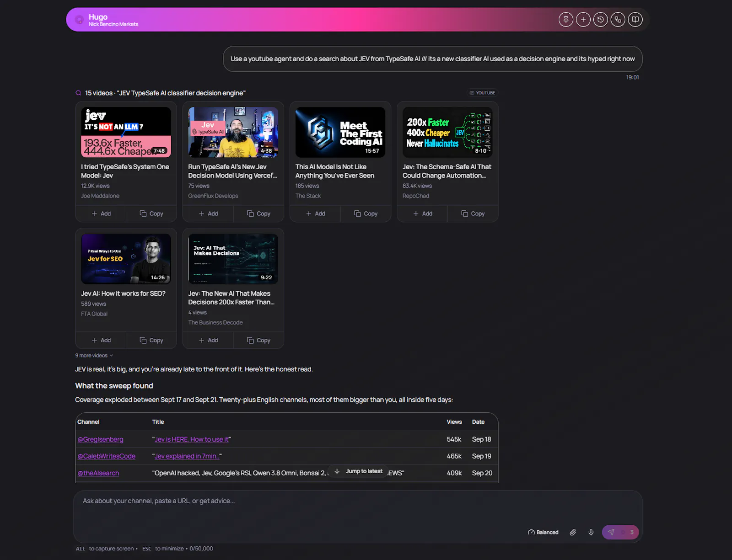The height and width of the screenshot is (560, 732).
Task: Copy the FTA Global SEO video
Action: [151, 340]
